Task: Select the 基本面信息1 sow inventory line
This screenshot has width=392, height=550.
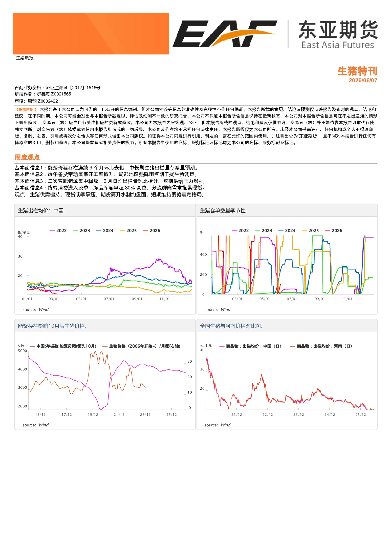Action: pos(107,168)
